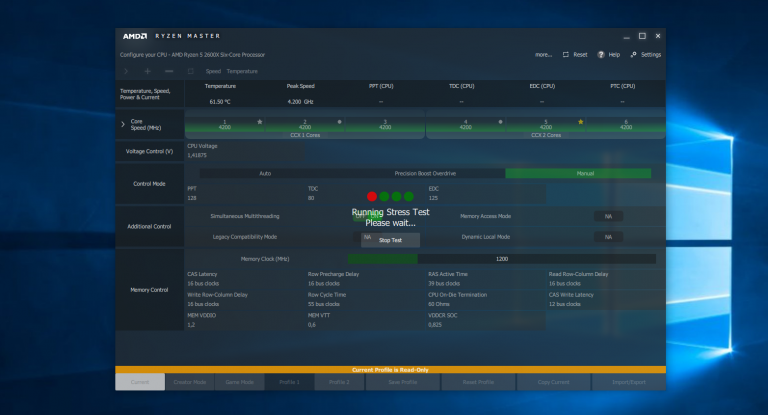Image resolution: width=768 pixels, height=415 pixels.
Task: Open Settings with the wrench icon
Action: point(634,55)
